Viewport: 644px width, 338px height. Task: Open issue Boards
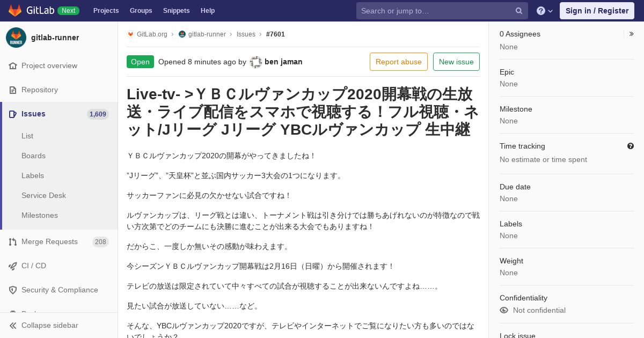point(33,156)
